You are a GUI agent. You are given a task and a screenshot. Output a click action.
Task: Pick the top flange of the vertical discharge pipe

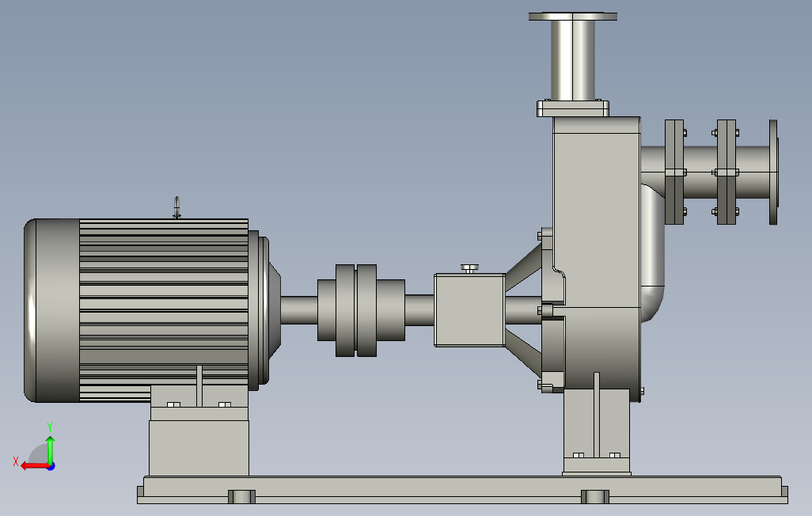tap(573, 17)
